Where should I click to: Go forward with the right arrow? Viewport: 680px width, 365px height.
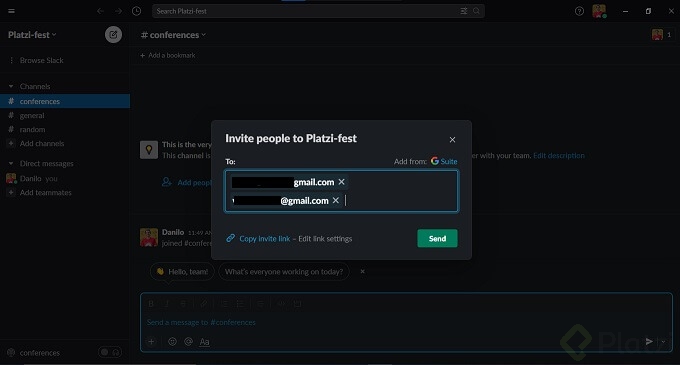[118, 11]
